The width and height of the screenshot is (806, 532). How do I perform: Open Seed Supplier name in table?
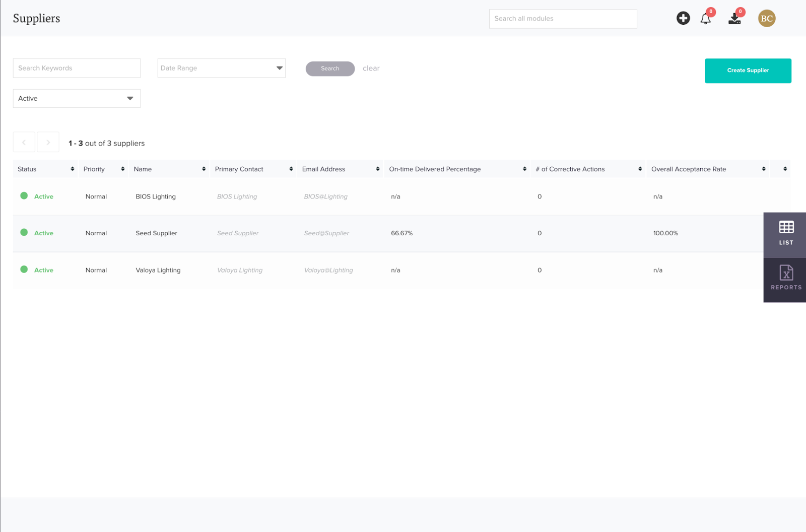coord(156,233)
